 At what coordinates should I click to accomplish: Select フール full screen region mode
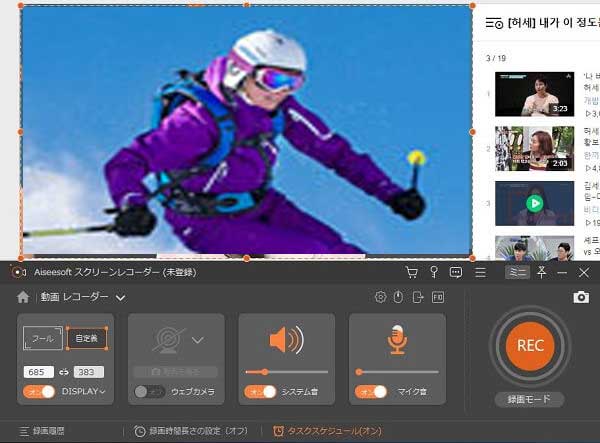43,338
